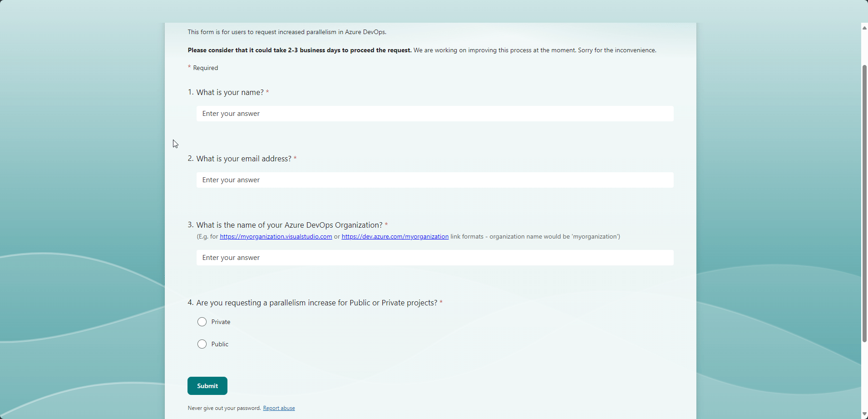Image resolution: width=868 pixels, height=419 pixels.
Task: Click the 'Public' radio option label
Action: [x=219, y=344]
